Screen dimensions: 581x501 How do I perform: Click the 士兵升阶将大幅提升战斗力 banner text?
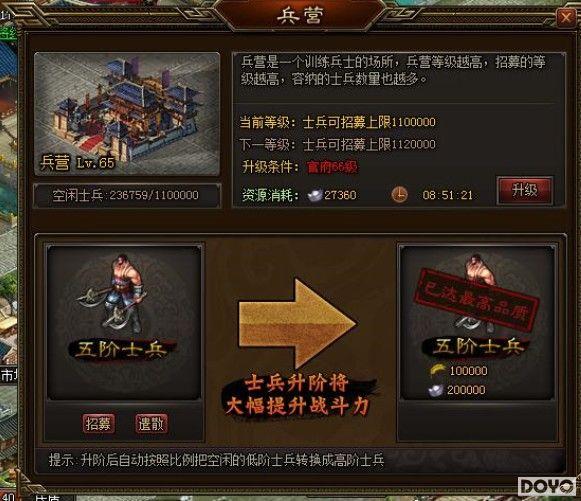click(x=298, y=395)
